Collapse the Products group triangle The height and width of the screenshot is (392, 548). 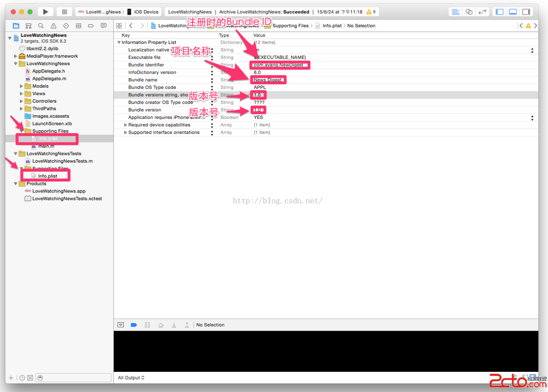[16, 184]
